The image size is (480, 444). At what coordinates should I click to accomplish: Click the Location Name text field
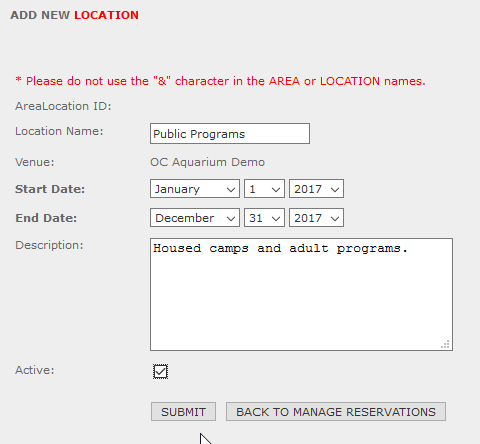tap(230, 134)
